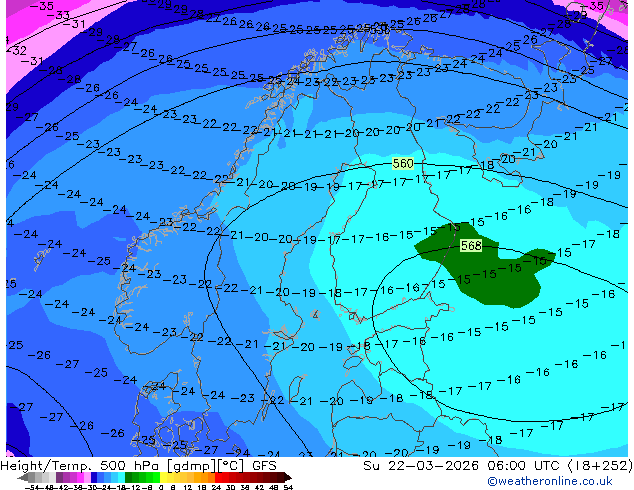Pick the cyan legend swatch near -18
Viewport: 634px width, 490px height.
121,477
